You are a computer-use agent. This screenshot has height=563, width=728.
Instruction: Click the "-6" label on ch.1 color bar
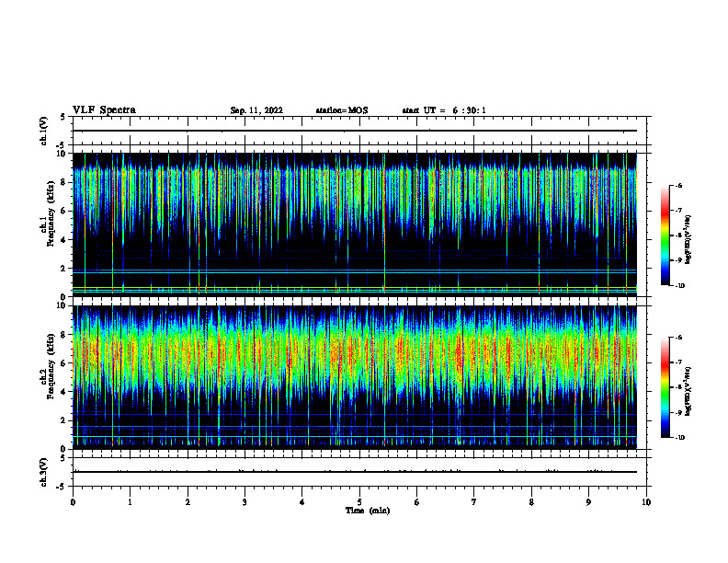[x=678, y=185]
